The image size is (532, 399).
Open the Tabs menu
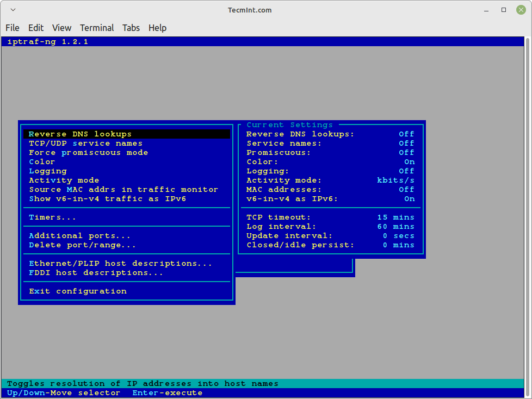pos(131,28)
